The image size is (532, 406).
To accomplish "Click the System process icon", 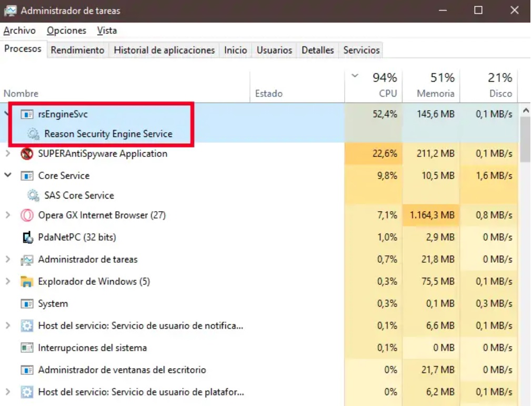I will click(27, 303).
